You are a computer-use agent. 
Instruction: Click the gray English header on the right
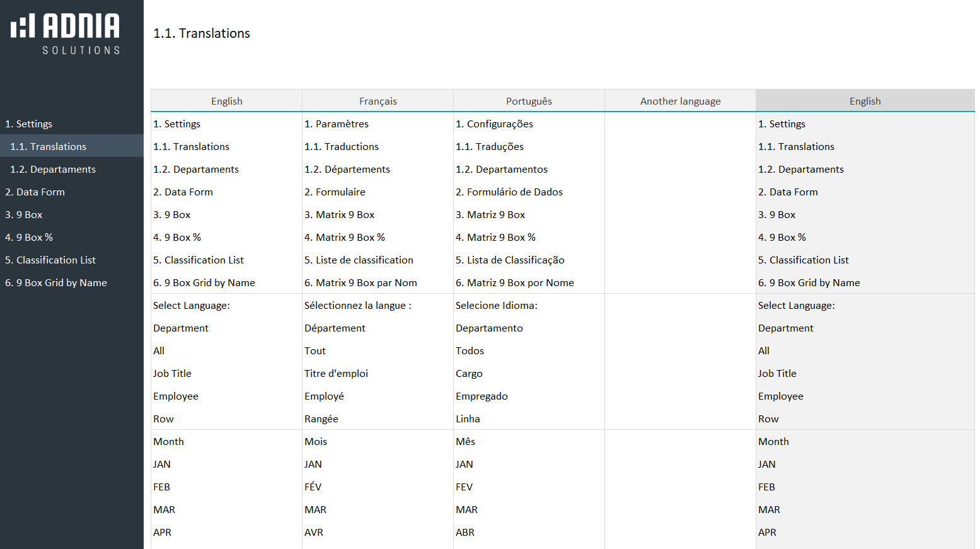click(865, 101)
